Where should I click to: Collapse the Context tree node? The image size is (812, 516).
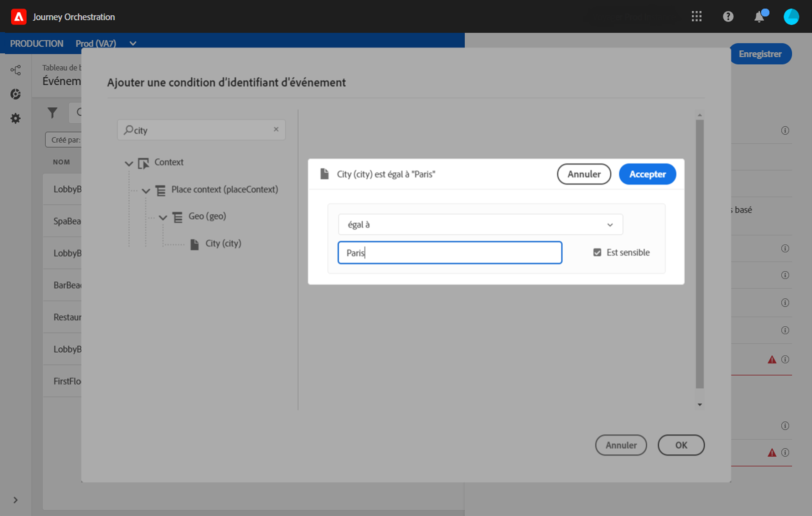[x=129, y=163]
